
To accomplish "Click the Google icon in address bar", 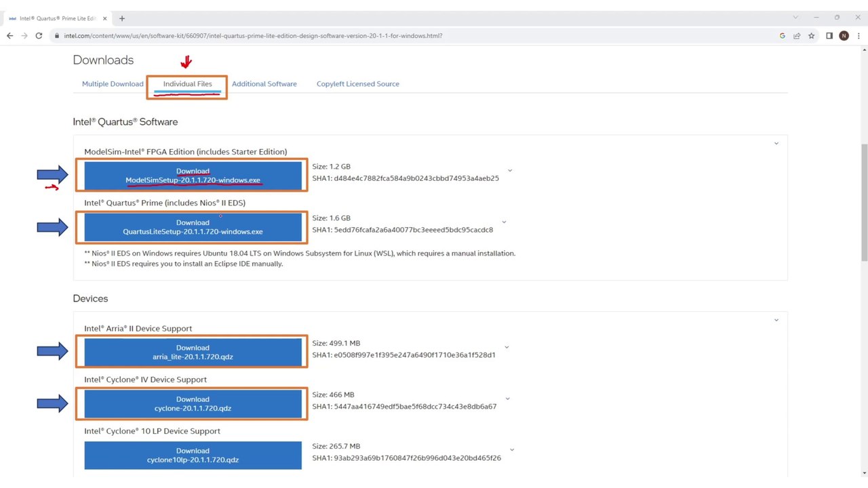I will [783, 36].
